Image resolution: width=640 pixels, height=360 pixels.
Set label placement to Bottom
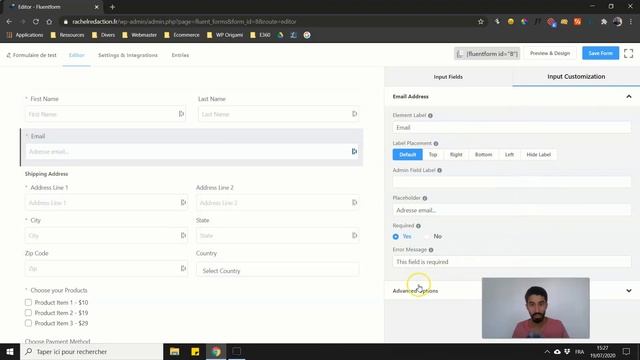pos(483,155)
